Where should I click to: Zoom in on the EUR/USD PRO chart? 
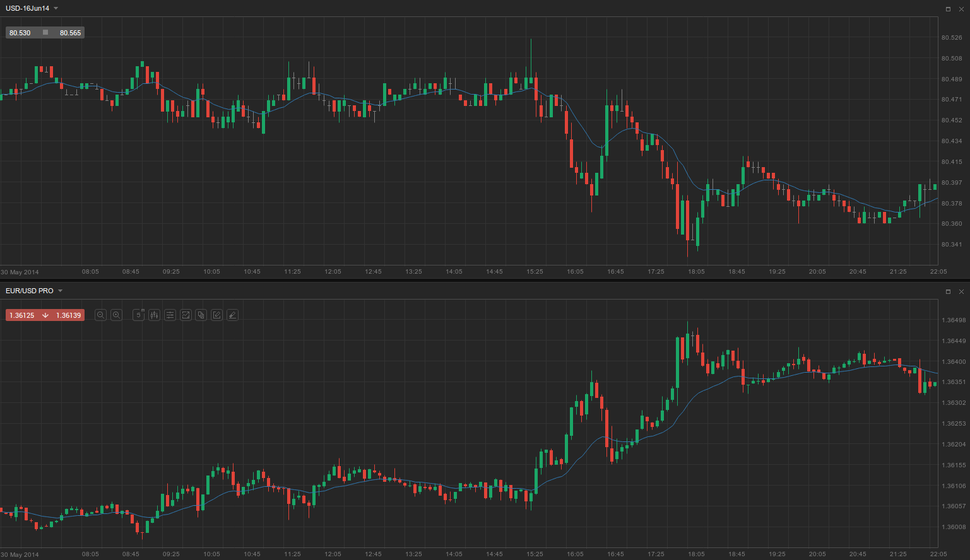point(116,315)
